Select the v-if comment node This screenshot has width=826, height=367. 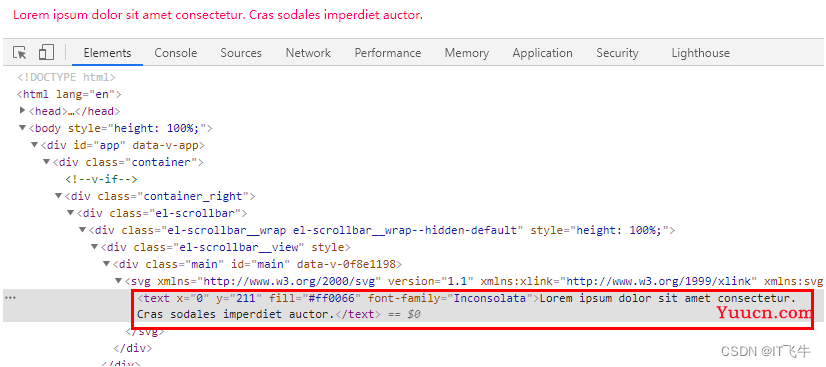[x=101, y=179]
